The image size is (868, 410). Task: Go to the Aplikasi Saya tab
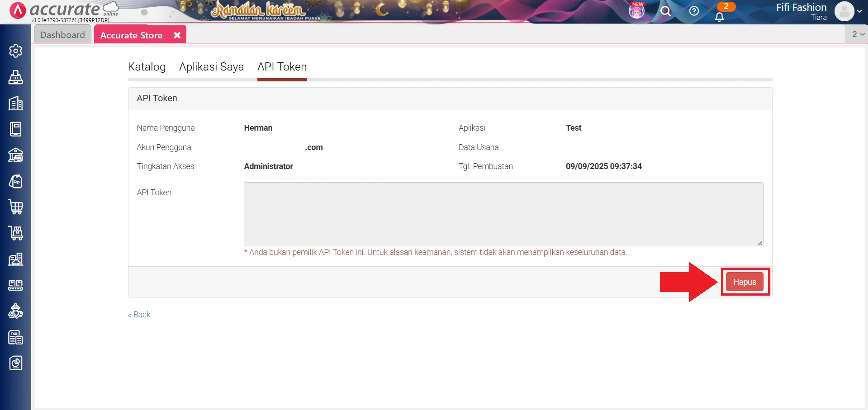click(x=211, y=67)
